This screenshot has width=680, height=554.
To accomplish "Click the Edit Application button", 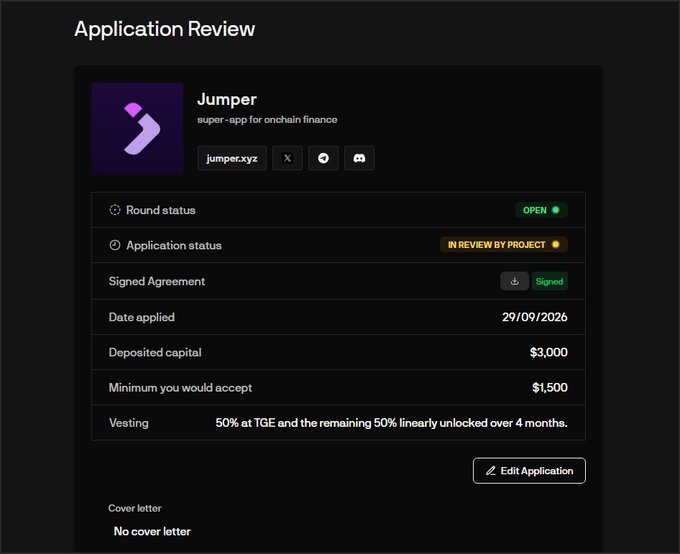I will [x=529, y=471].
